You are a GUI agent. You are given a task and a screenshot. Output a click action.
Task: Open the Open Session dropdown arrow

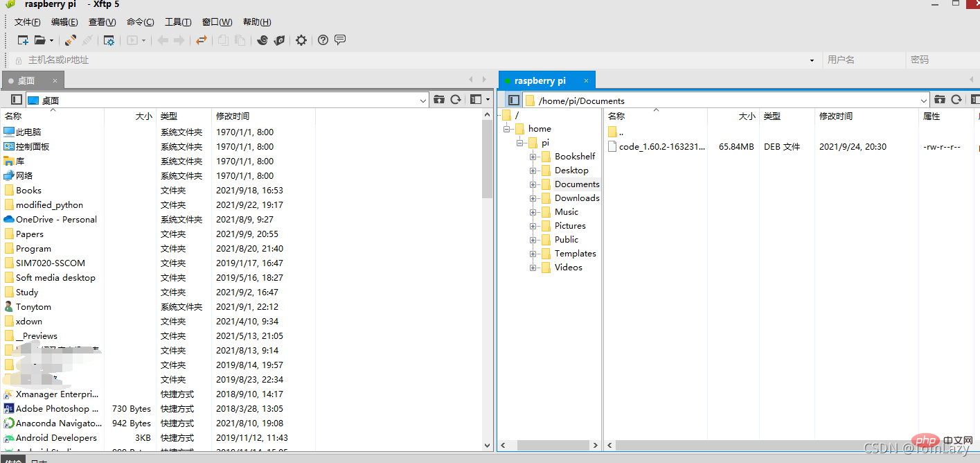(x=52, y=40)
